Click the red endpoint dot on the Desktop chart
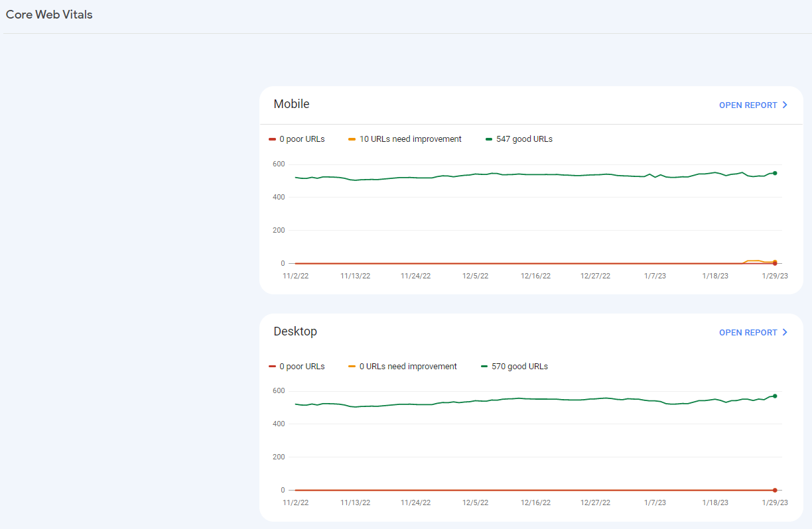Screen dimensions: 812x529 [x=774, y=490]
